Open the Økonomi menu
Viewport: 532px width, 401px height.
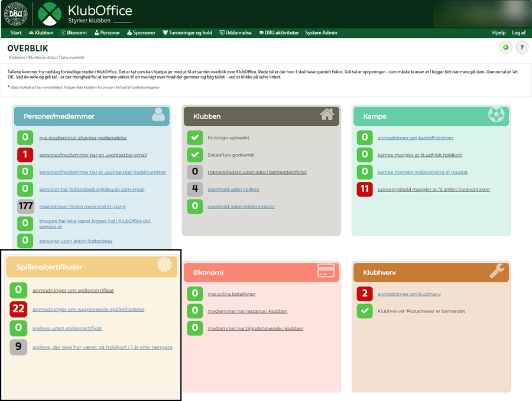tap(74, 33)
